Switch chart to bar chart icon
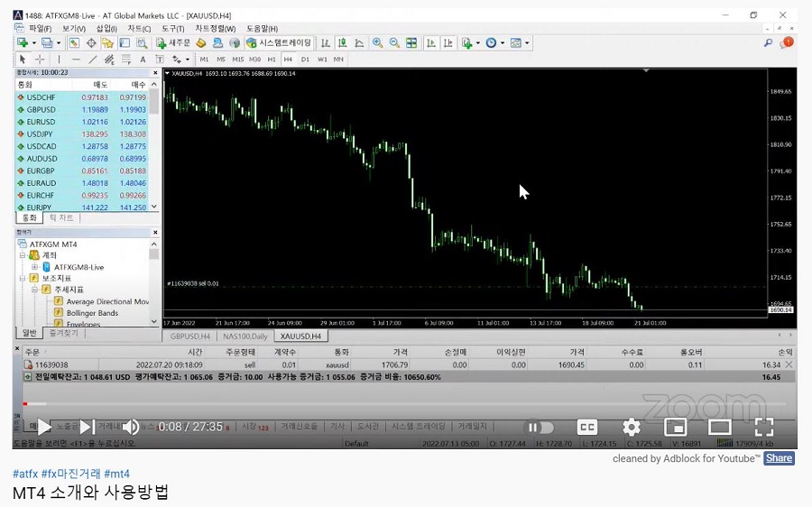 click(325, 43)
